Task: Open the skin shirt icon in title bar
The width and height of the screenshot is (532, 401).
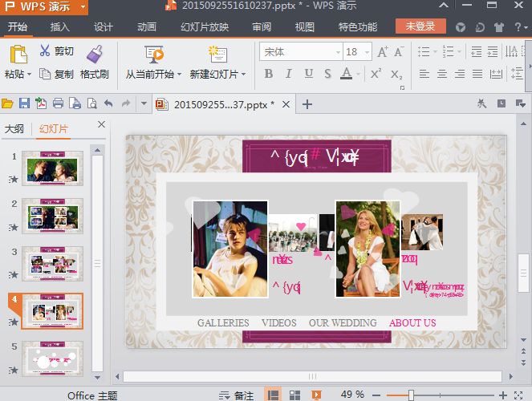Action: pos(498,27)
